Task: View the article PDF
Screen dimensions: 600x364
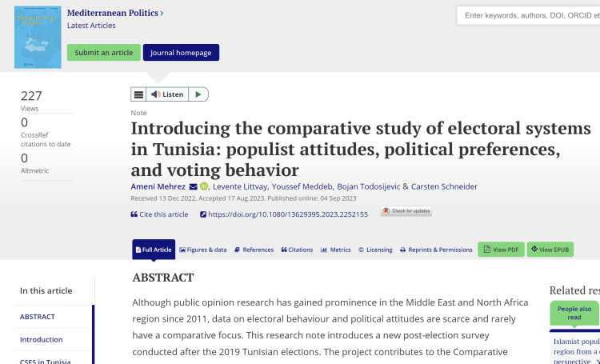Action: [501, 250]
